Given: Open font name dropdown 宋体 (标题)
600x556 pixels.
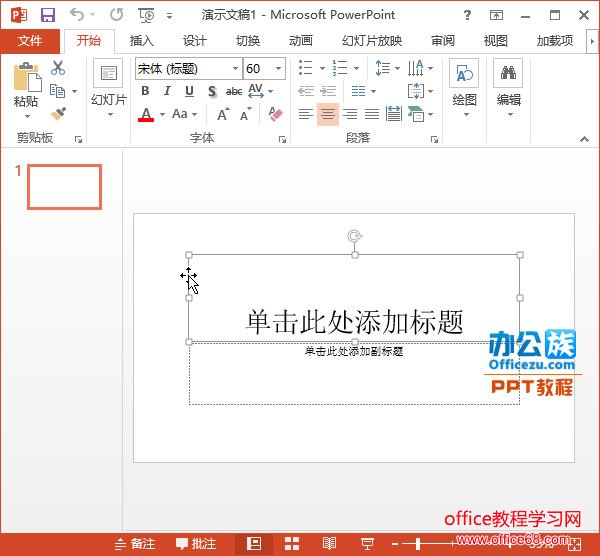Looking at the screenshot, I should click(235, 68).
